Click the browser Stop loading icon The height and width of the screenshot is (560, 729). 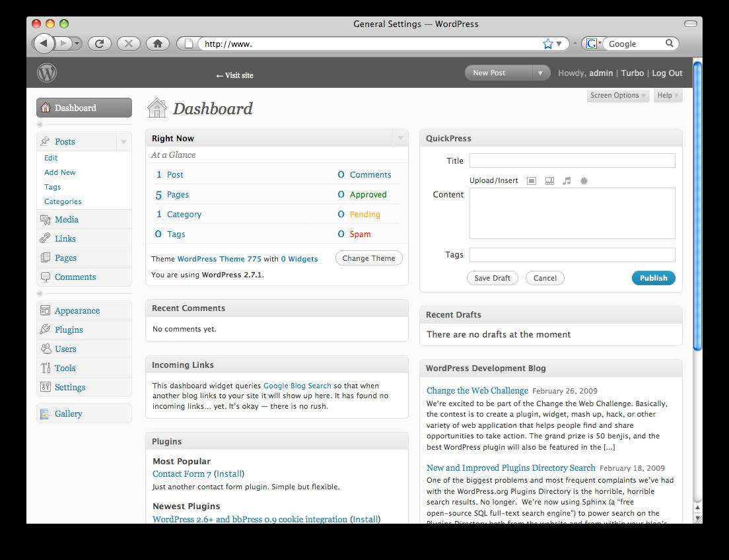pyautogui.click(x=129, y=44)
